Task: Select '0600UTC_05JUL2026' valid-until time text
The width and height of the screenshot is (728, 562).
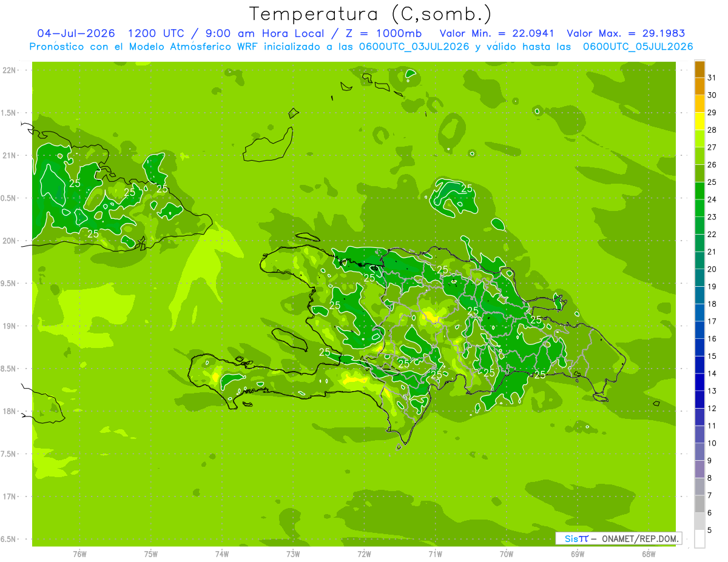Action: (x=638, y=47)
